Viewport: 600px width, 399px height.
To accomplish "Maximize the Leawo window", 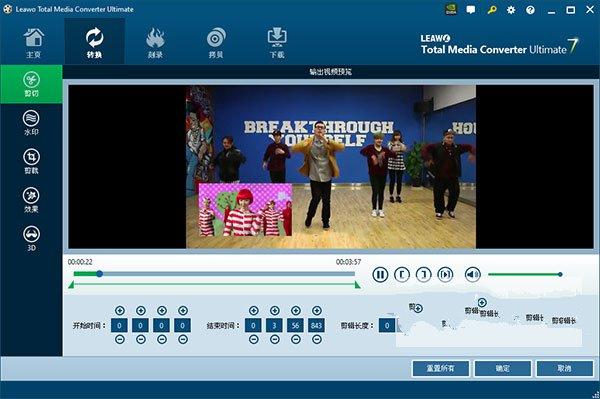I will (571, 10).
